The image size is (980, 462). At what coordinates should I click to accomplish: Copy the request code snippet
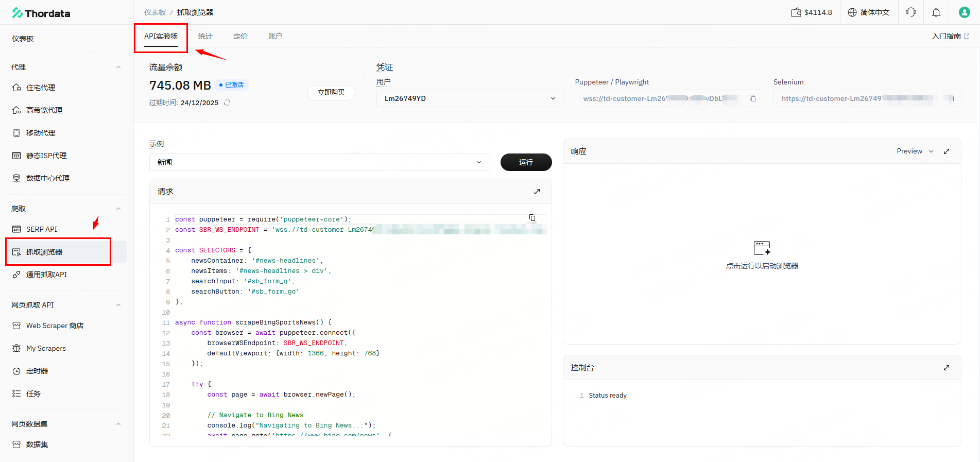532,218
